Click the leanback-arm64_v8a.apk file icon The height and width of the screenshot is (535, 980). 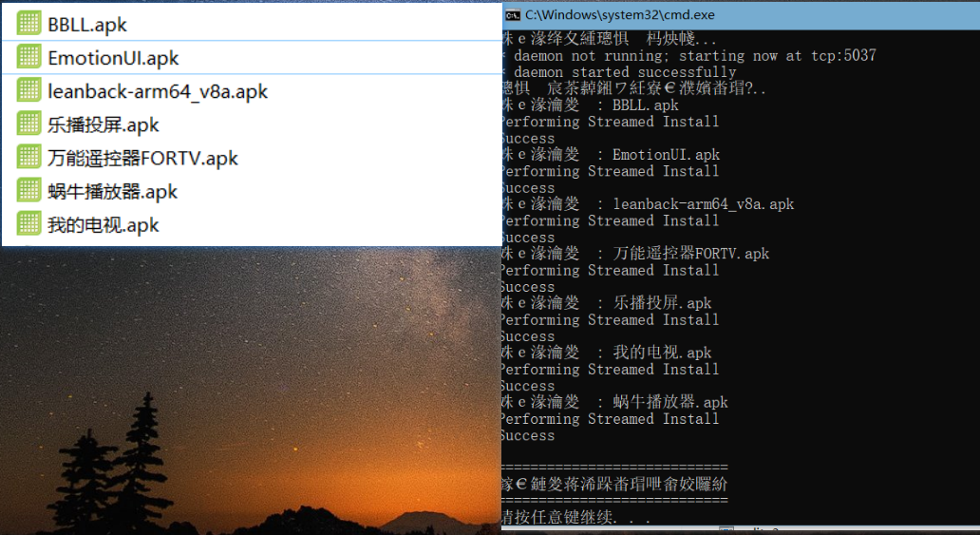point(28,90)
